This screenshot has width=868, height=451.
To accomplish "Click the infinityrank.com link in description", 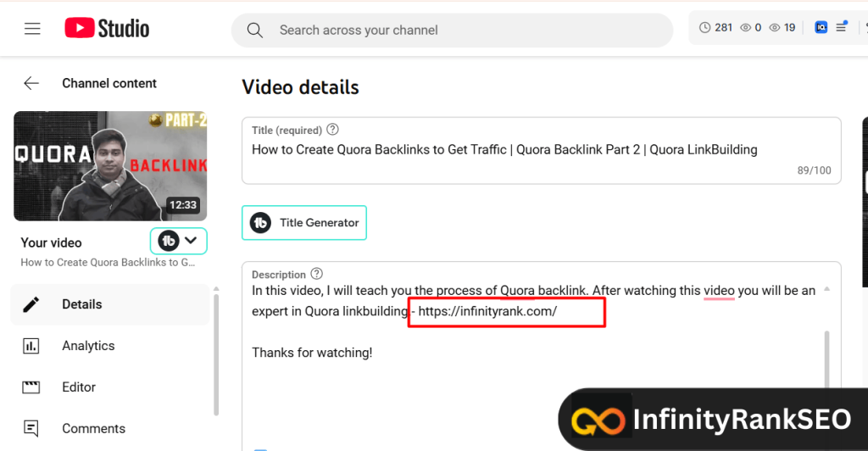I will (x=487, y=311).
